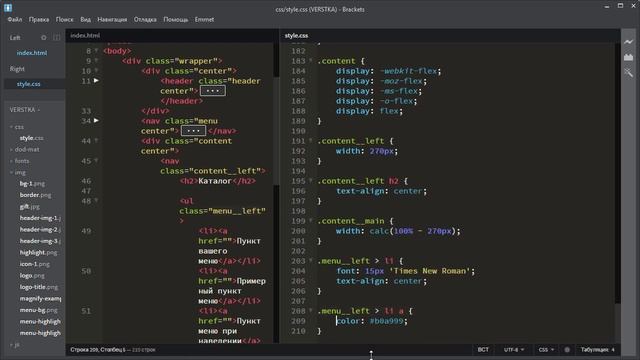The width and height of the screenshot is (640, 360).
Task: Open the Навигация menu
Action: (x=112, y=20)
